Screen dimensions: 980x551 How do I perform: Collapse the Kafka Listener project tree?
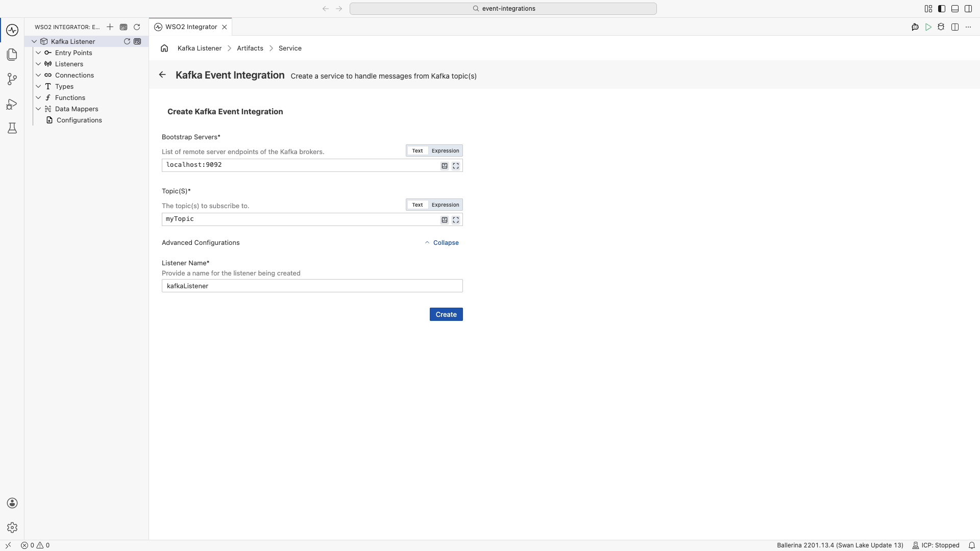[x=34, y=41]
